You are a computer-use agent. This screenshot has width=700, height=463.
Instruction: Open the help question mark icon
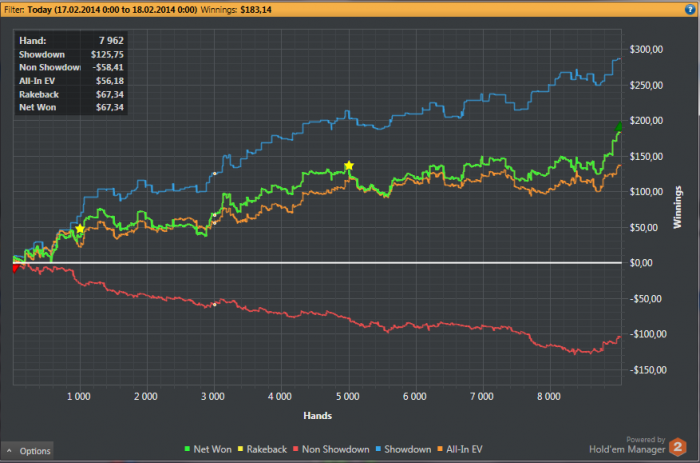pyautogui.click(x=690, y=9)
